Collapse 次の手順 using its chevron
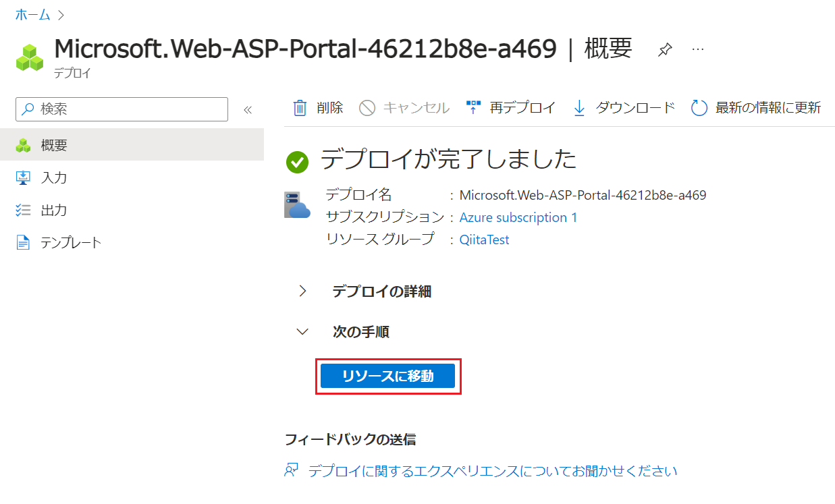The width and height of the screenshot is (835, 504). pyautogui.click(x=302, y=331)
